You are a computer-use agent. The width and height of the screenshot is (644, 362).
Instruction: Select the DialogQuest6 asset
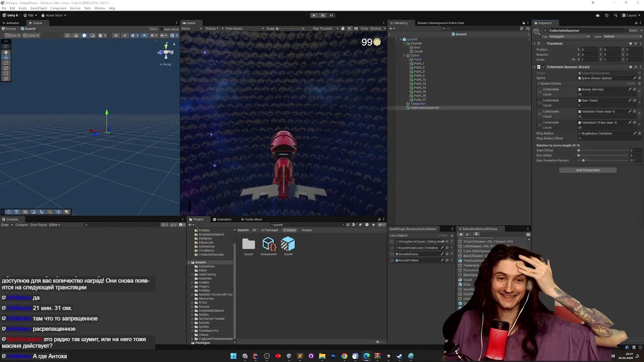pos(269,244)
